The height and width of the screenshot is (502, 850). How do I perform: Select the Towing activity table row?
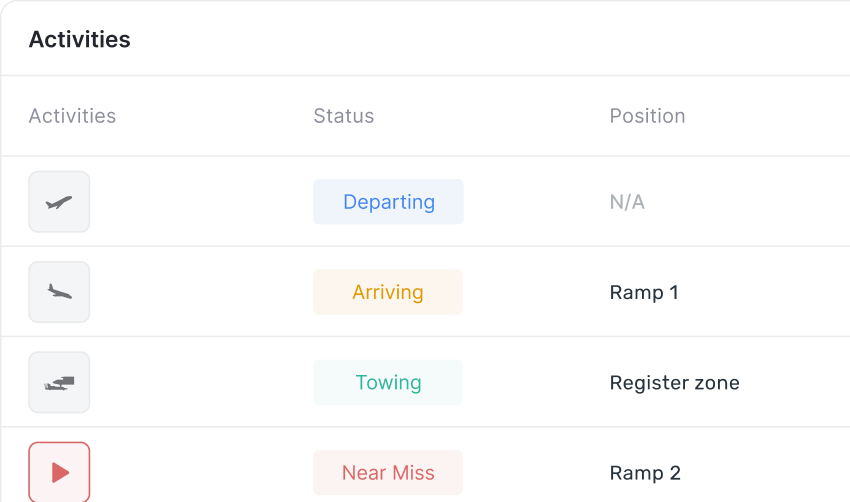pyautogui.click(x=426, y=382)
